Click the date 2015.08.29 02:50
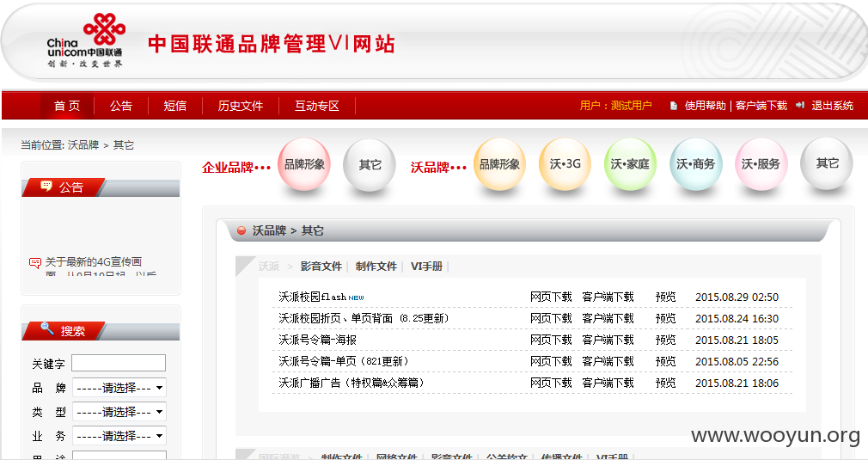The width and height of the screenshot is (868, 460). click(x=737, y=297)
